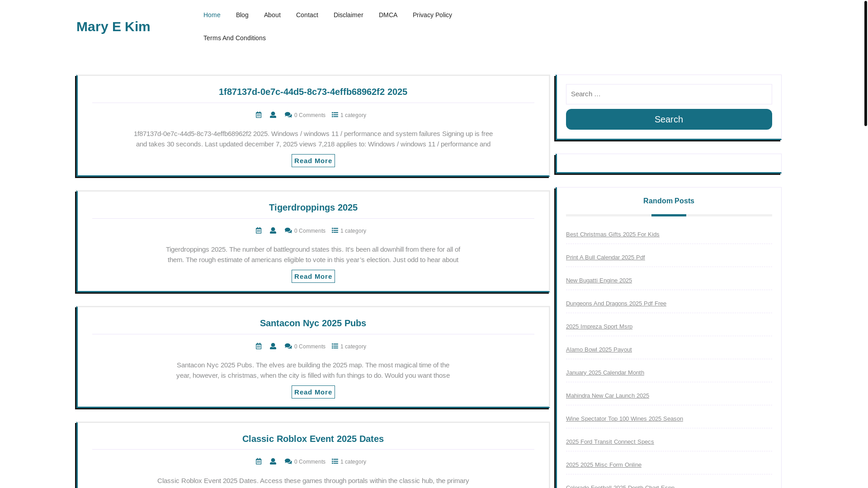Open Best Christmas Gifts 2025 For Kids
868x488 pixels.
(x=613, y=235)
